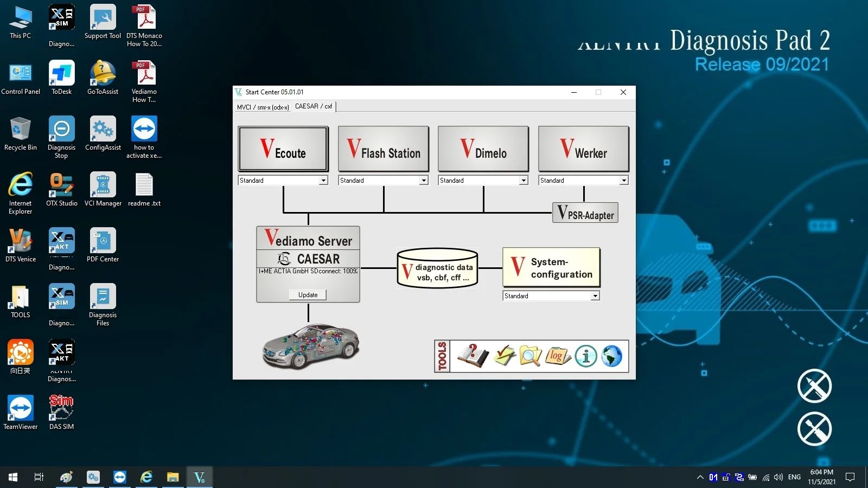This screenshot has height=488, width=868.
Task: Click the upper round wrench icon on desktop
Action: point(814,386)
